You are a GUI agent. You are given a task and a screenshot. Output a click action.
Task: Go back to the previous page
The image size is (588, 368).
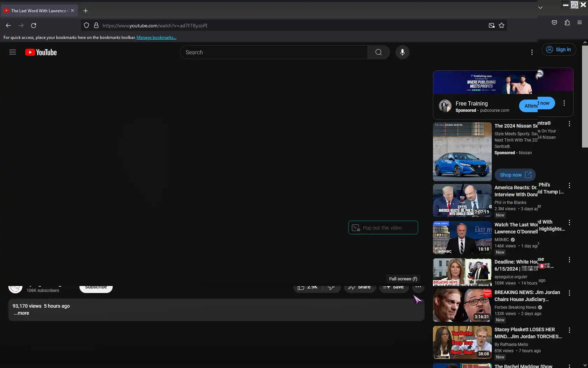coord(8,26)
